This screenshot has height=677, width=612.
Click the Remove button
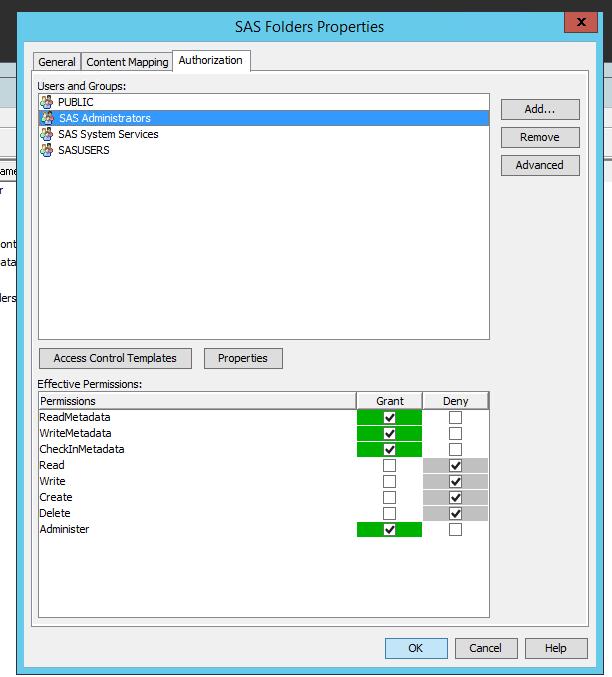coord(540,137)
